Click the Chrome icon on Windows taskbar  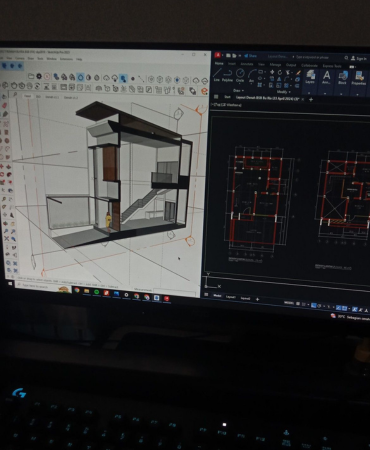[77, 290]
